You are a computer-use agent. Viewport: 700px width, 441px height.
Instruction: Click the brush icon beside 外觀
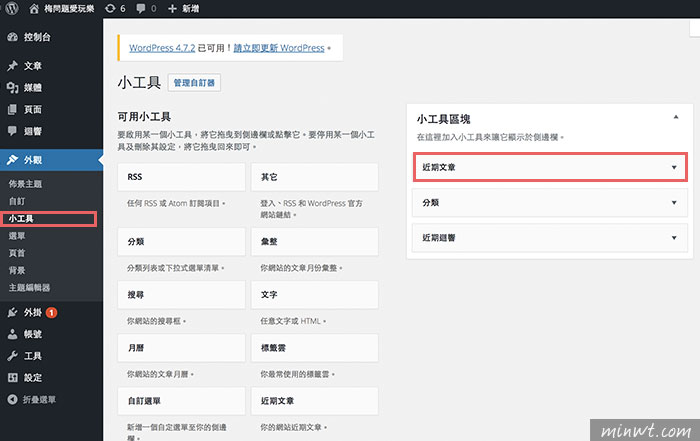[x=12, y=160]
